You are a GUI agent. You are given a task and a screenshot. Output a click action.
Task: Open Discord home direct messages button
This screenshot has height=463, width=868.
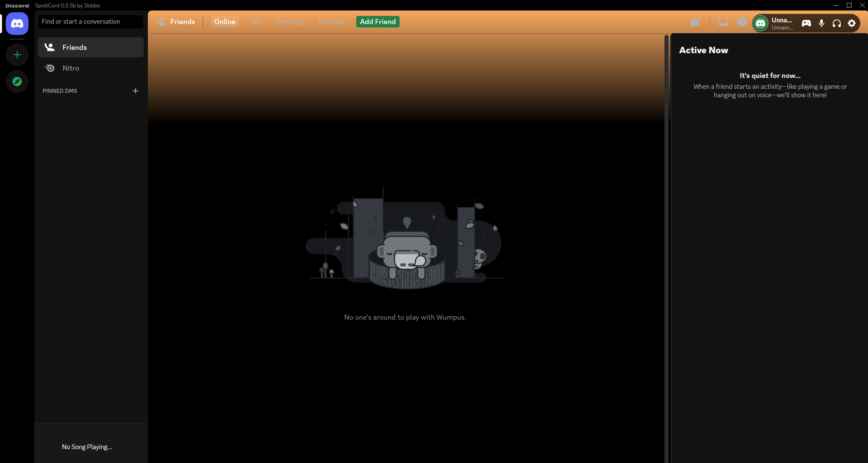point(17,24)
